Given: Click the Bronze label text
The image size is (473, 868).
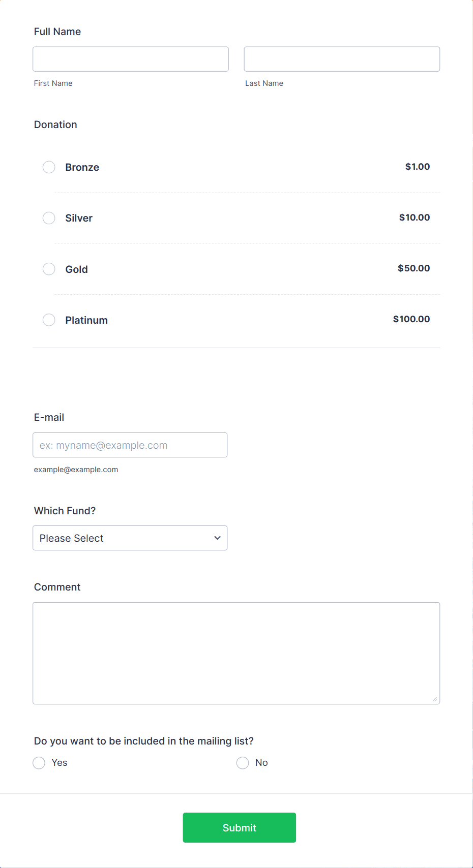Looking at the screenshot, I should (x=82, y=167).
